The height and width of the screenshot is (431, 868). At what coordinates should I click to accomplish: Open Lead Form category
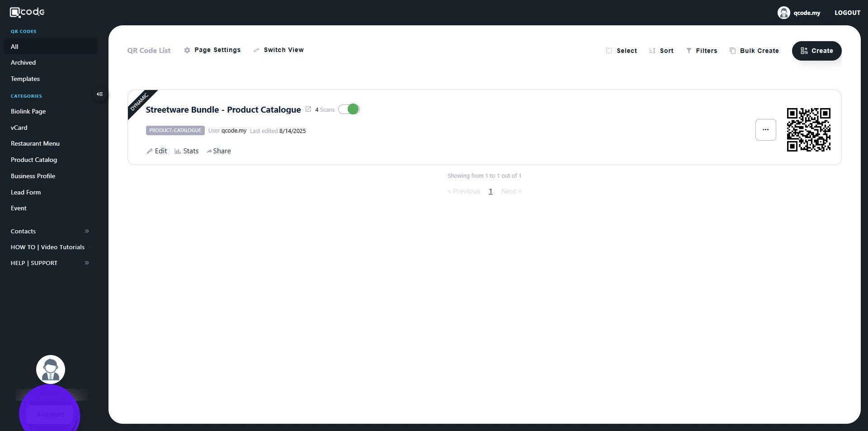[x=26, y=193]
